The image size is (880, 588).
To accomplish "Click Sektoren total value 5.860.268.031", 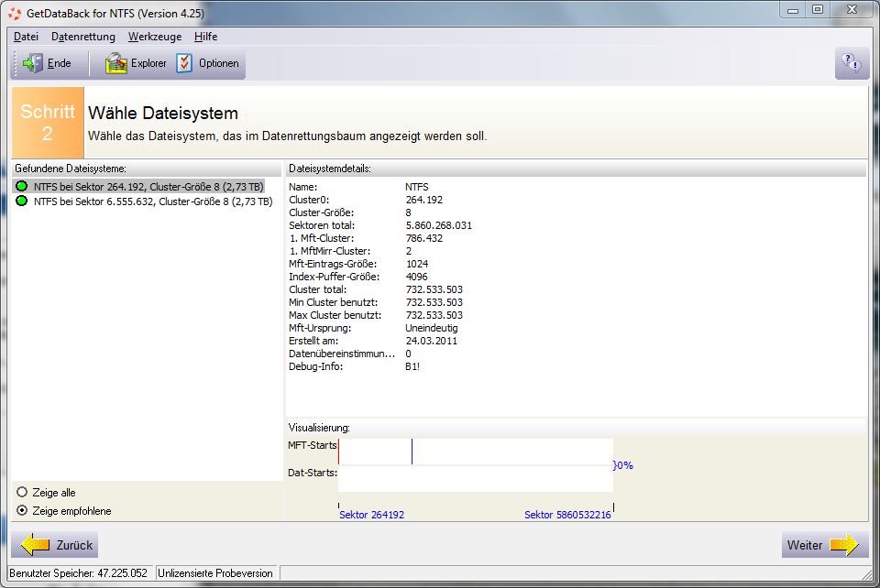I will 439,225.
